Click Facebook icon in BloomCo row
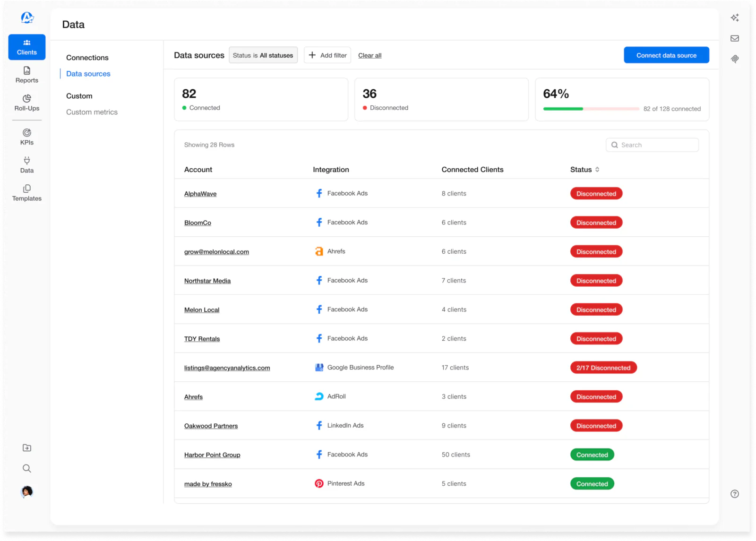 click(319, 222)
